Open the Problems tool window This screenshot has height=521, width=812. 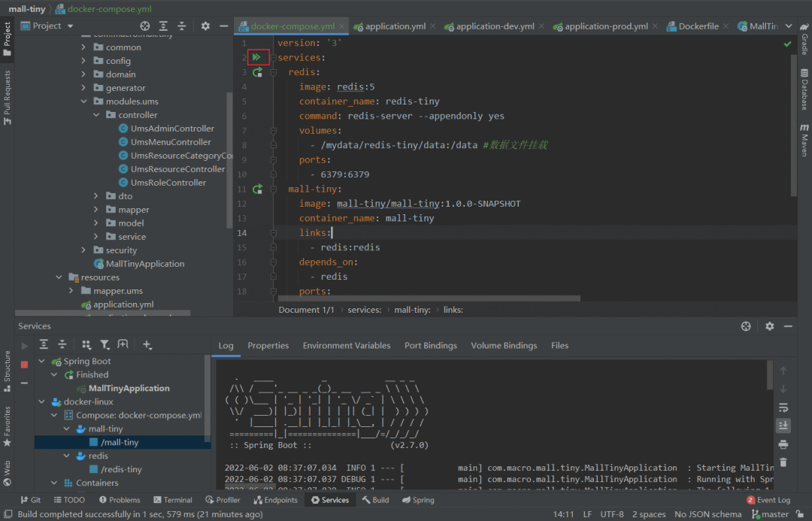click(120, 500)
